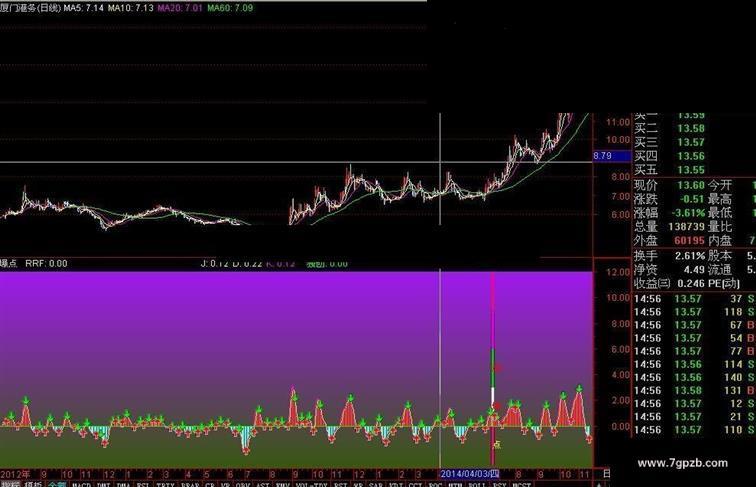Viewport: 756px width, 487px height.
Task: Click the 总量 138739 value
Action: coord(687,227)
